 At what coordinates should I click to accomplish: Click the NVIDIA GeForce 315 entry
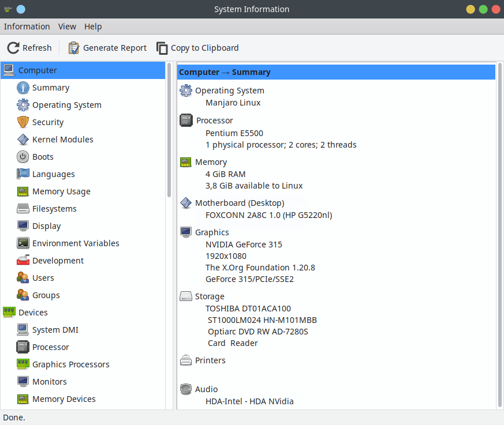(244, 245)
